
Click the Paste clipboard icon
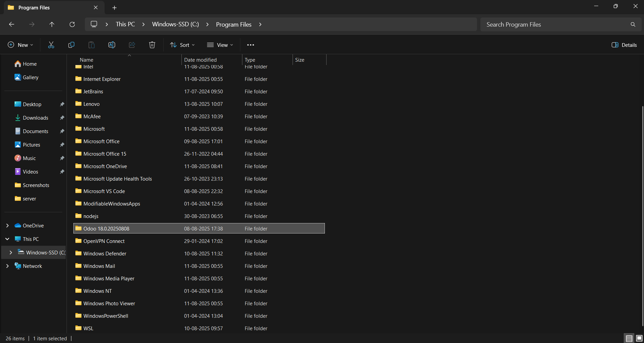point(92,45)
